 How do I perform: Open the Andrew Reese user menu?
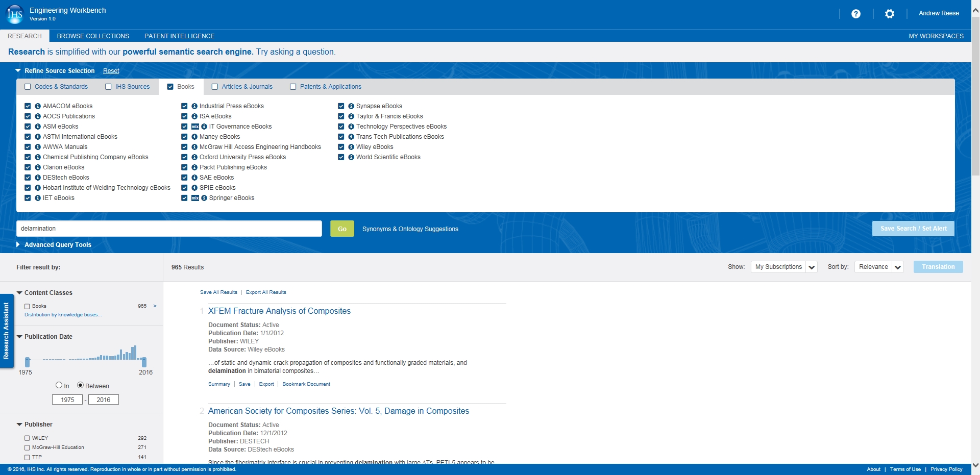pos(939,13)
